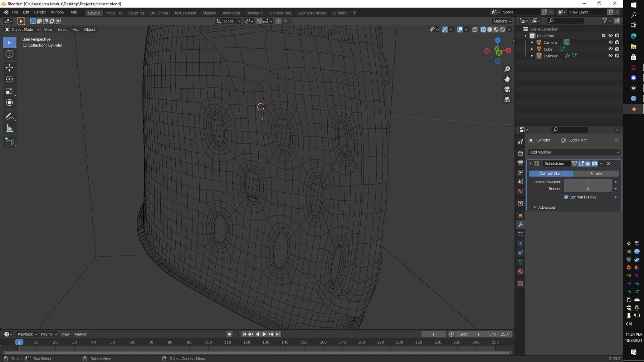Open the Object Mode dropdown
This screenshot has height=362, width=644.
point(22,30)
